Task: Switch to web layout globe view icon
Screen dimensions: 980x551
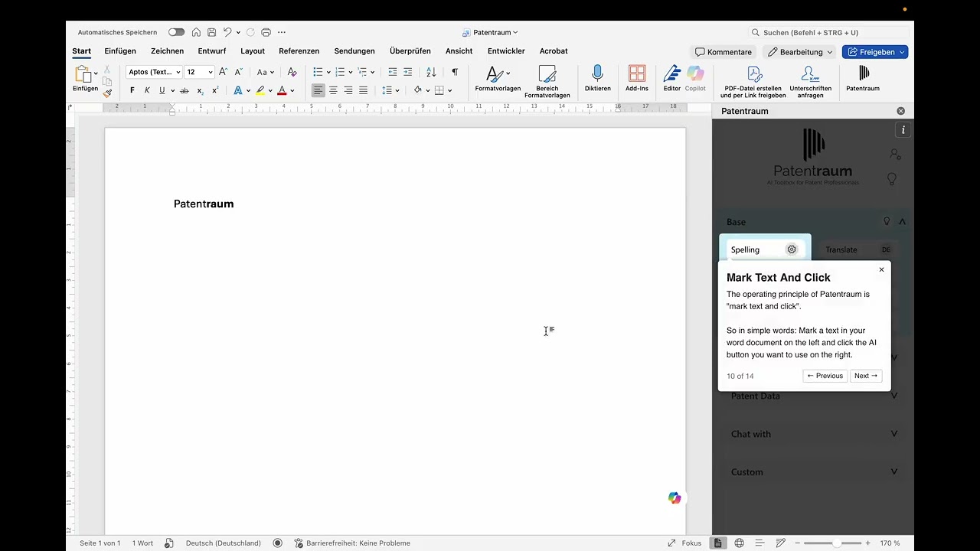Action: (739, 543)
